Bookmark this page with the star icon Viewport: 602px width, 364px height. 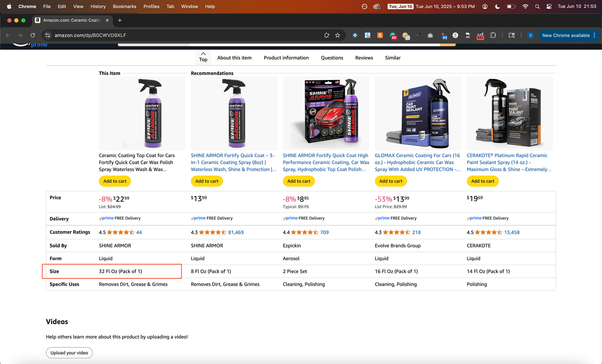(337, 35)
